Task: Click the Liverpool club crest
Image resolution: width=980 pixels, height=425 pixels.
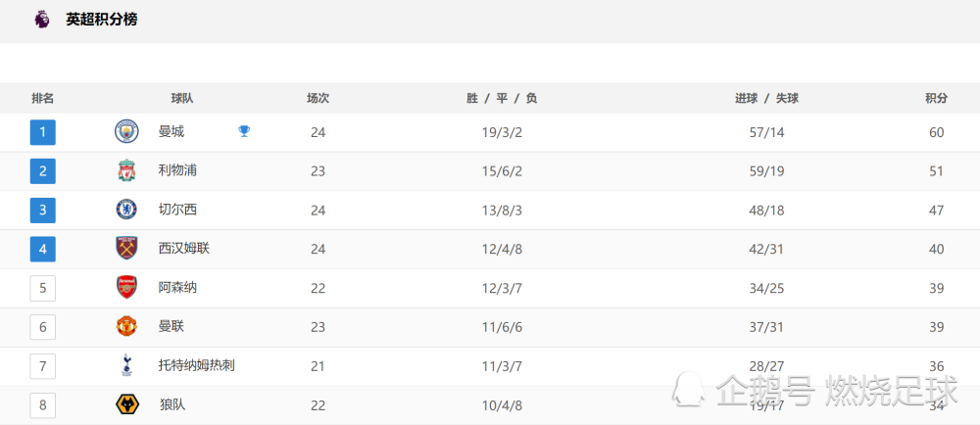Action: point(126,171)
